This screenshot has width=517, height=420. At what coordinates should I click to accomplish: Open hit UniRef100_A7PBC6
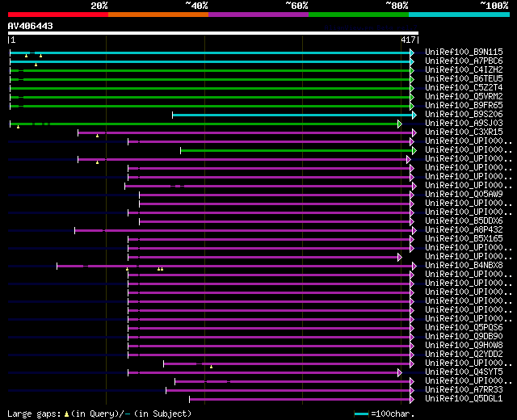pos(464,61)
